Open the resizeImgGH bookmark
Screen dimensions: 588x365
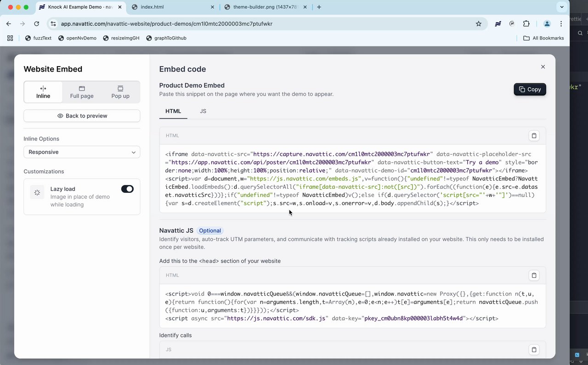[121, 38]
